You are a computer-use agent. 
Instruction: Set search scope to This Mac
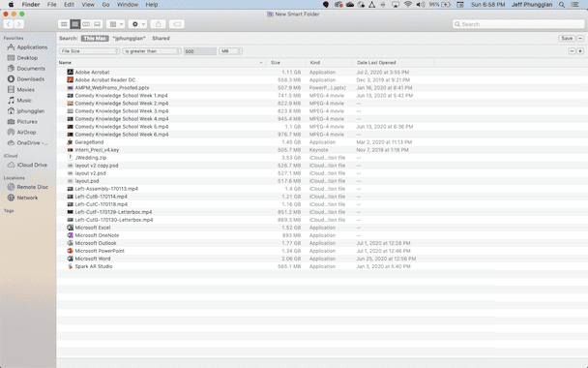point(95,39)
